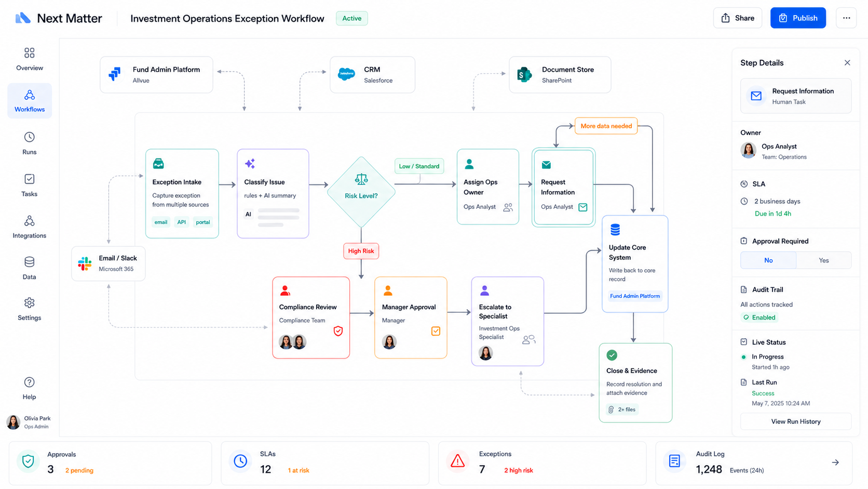868x489 pixels.
Task: Click the '2 high risk' exceptions text
Action: [x=519, y=470]
